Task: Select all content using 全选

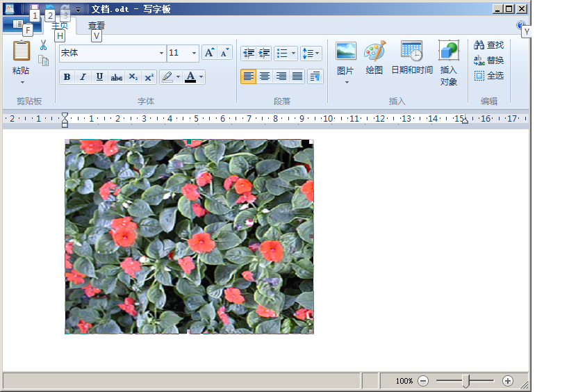Action: (x=489, y=76)
